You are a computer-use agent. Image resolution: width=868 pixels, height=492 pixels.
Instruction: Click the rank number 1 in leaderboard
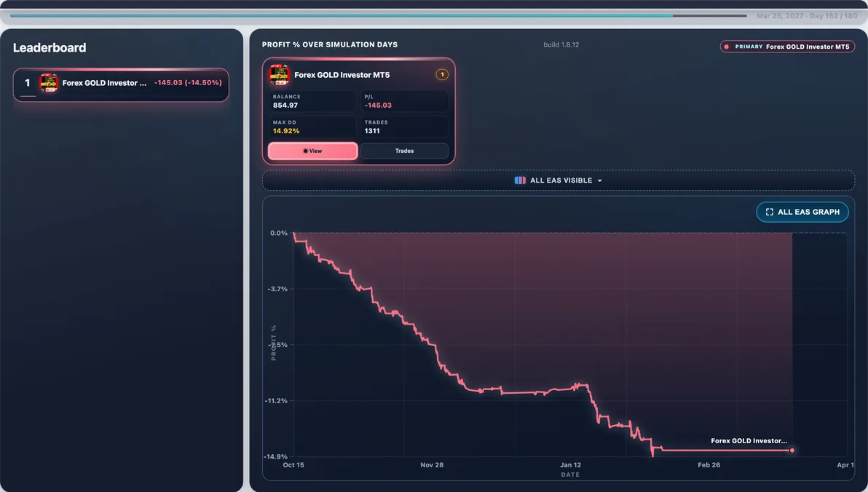(27, 83)
